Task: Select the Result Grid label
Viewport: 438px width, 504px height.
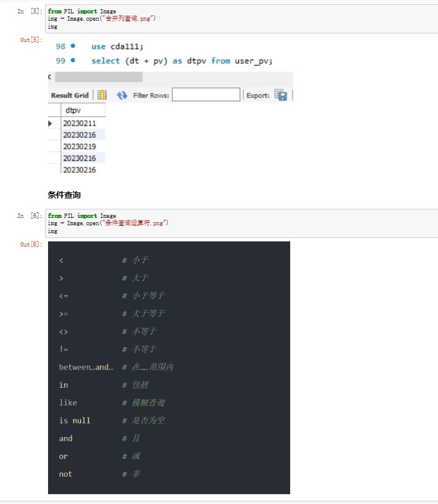Action: pyautogui.click(x=70, y=96)
